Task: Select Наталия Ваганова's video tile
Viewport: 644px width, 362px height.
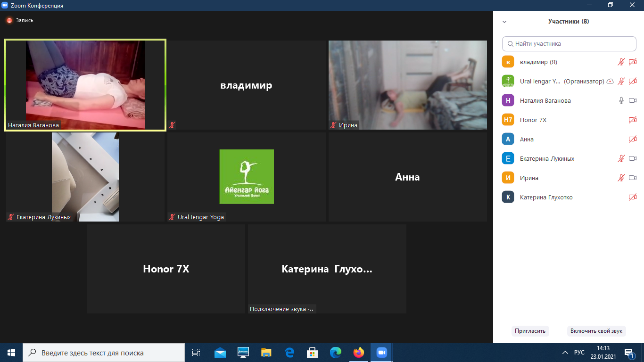Action: [85, 84]
